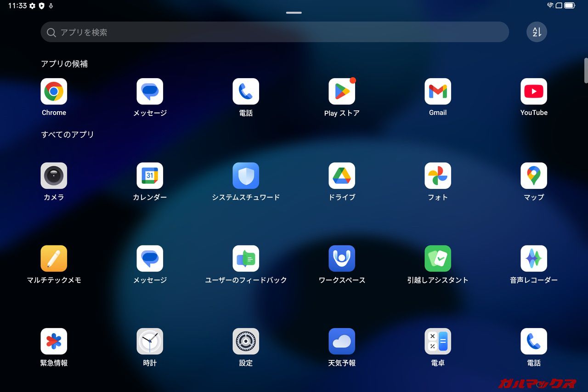
Task: Launch the ワークスペース app
Action: 342,258
